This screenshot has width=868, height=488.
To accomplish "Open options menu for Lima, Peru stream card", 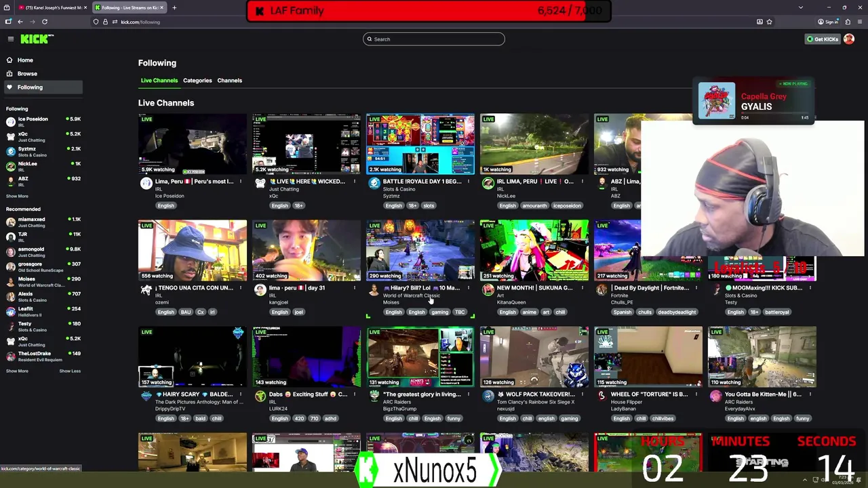I will [241, 182].
